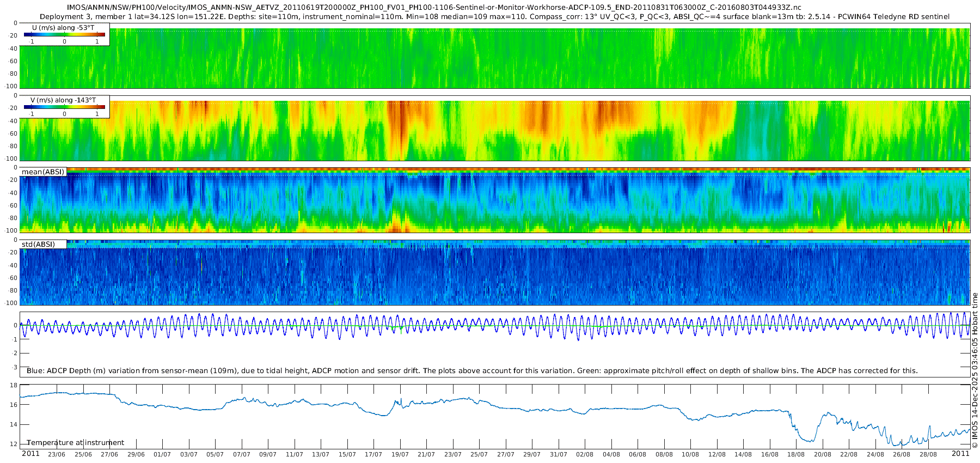Click the 'Temperature at instrument' label
Screen dimensions: 980x463
click(x=76, y=443)
